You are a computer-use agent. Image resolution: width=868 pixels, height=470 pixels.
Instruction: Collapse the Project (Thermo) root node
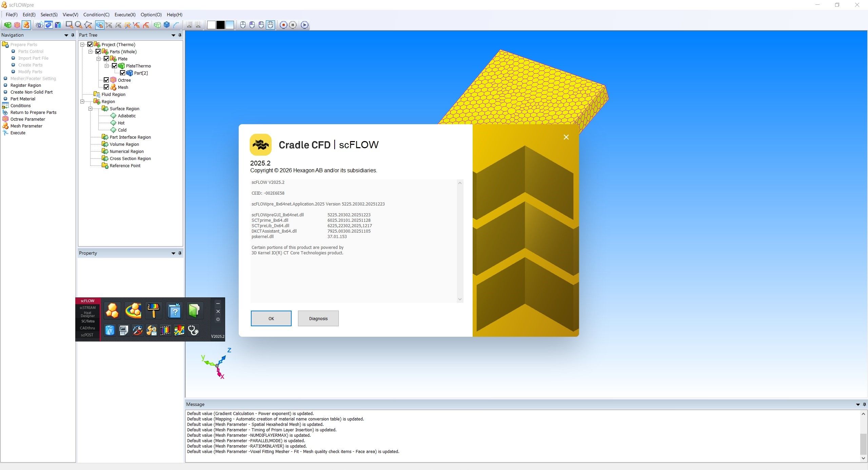click(82, 44)
